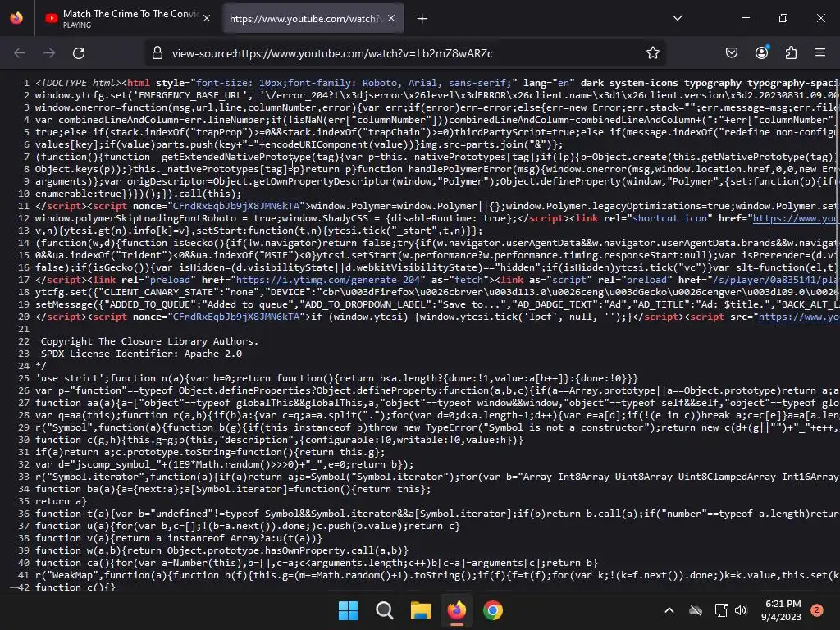The height and width of the screenshot is (630, 840).
Task: Show hidden system tray icons
Action: (x=669, y=610)
